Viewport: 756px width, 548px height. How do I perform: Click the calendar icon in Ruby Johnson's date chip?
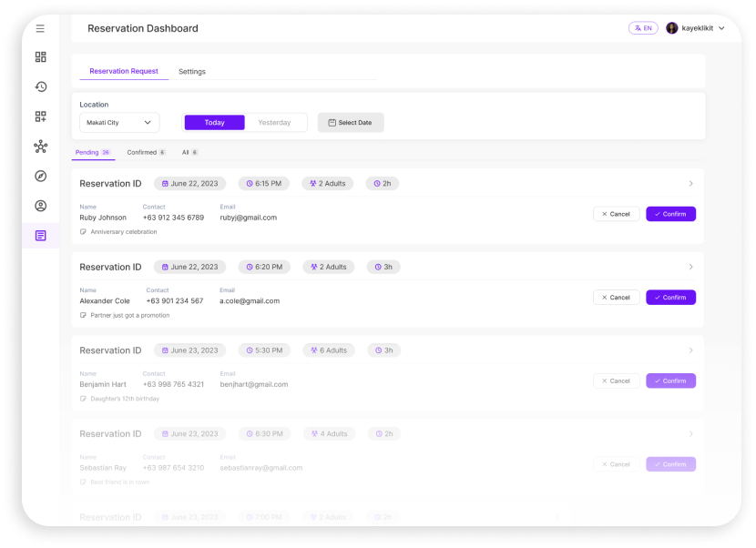tap(165, 184)
